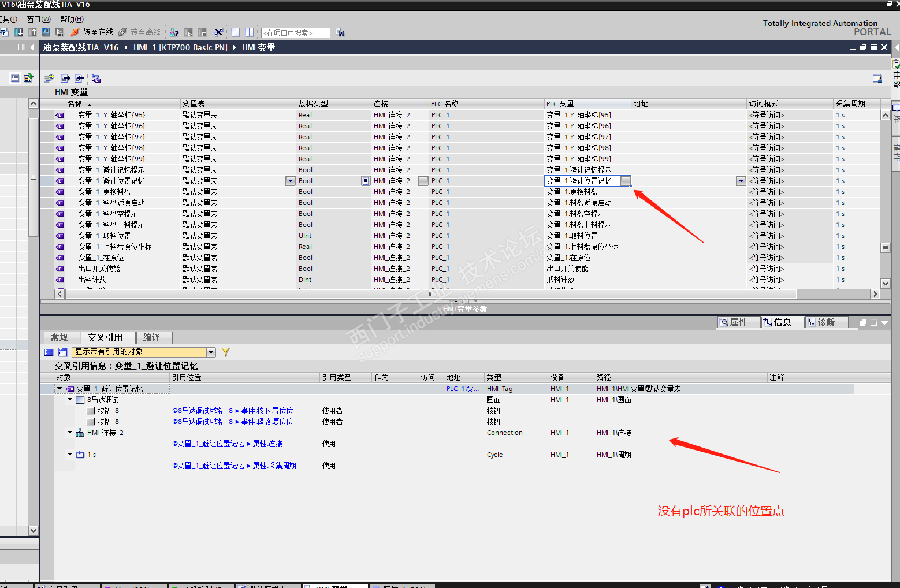
Task: Split the editor space vertically
Action: pos(249,32)
